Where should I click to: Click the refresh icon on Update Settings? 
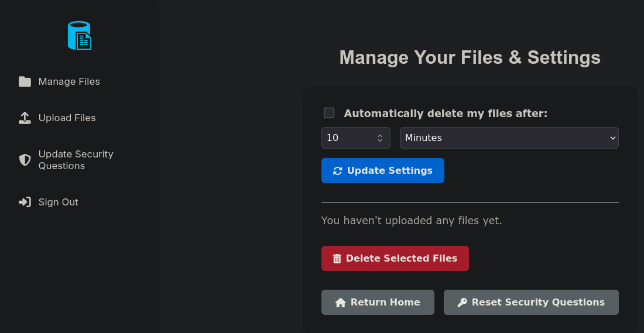point(338,171)
